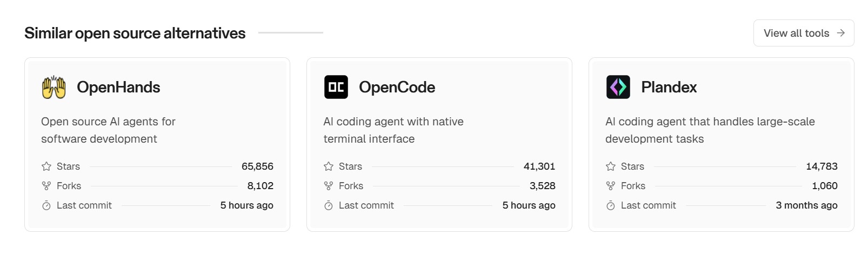
Task: Open the Plandex title link
Action: [x=669, y=87]
